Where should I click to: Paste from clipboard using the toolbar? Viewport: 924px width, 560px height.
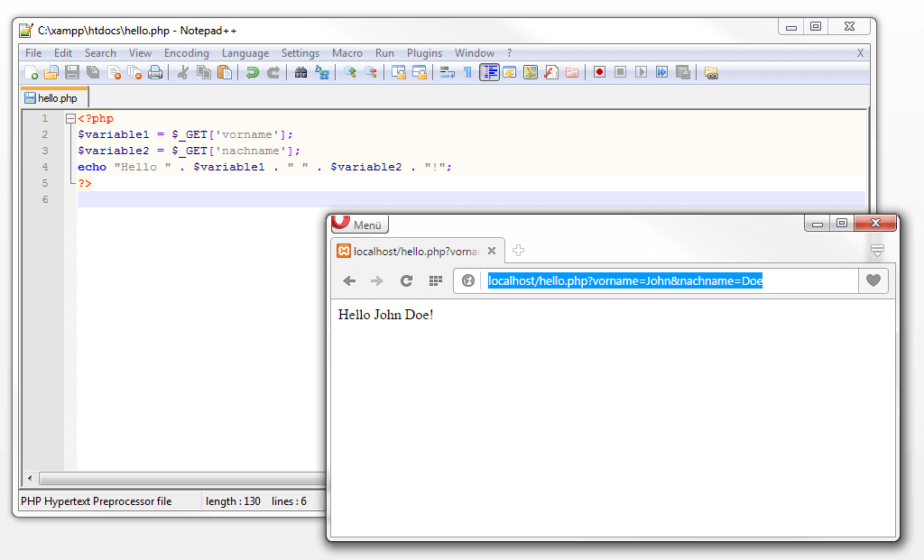click(x=225, y=72)
